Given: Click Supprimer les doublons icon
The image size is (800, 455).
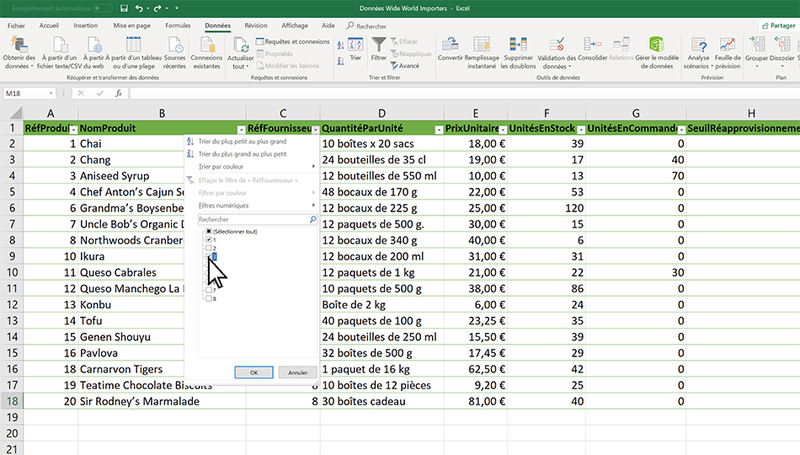Looking at the screenshot, I should click(518, 44).
